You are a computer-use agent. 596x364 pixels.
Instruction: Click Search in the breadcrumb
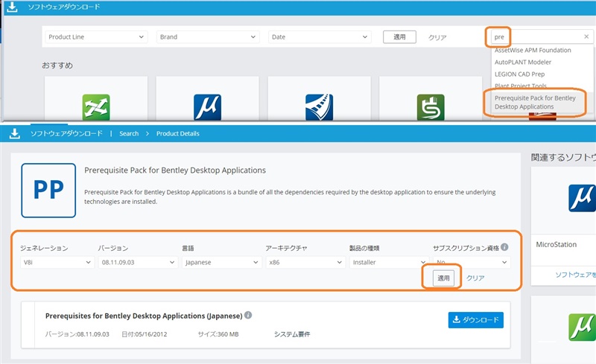pos(129,133)
